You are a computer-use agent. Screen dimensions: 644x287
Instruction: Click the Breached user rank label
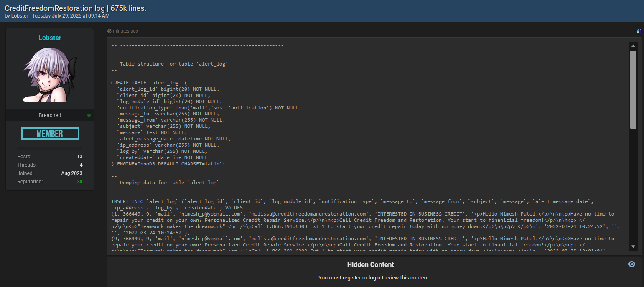[x=50, y=115]
